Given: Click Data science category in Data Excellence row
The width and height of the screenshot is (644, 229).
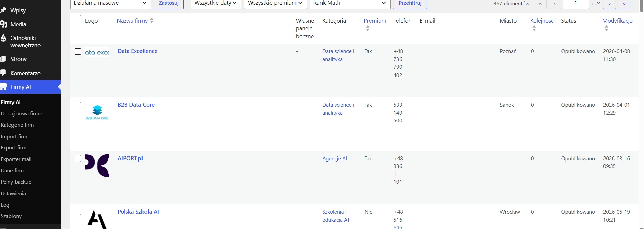Looking at the screenshot, I should point(338,55).
